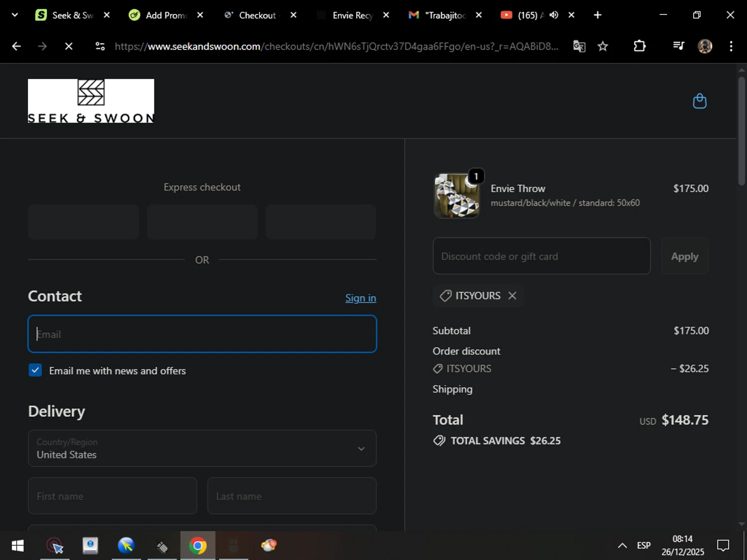Show hidden system tray icons
Image resolution: width=747 pixels, height=560 pixels.
622,546
